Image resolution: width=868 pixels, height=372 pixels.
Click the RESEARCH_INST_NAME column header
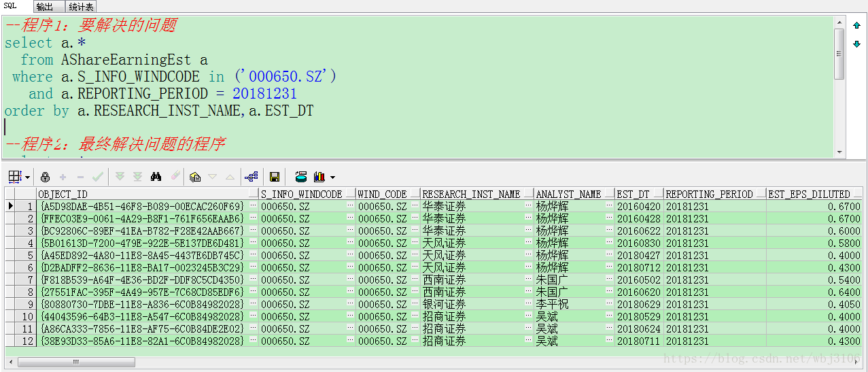(x=471, y=194)
